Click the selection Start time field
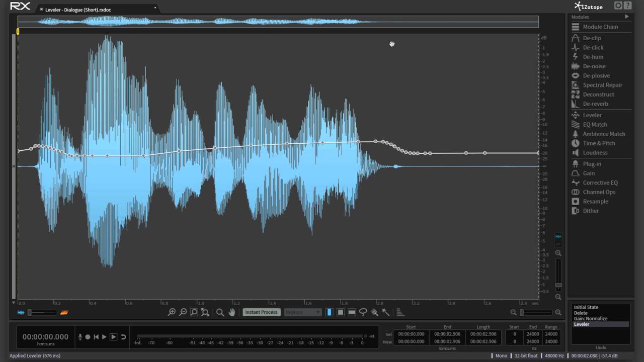This screenshot has width=644, height=362. (x=411, y=334)
